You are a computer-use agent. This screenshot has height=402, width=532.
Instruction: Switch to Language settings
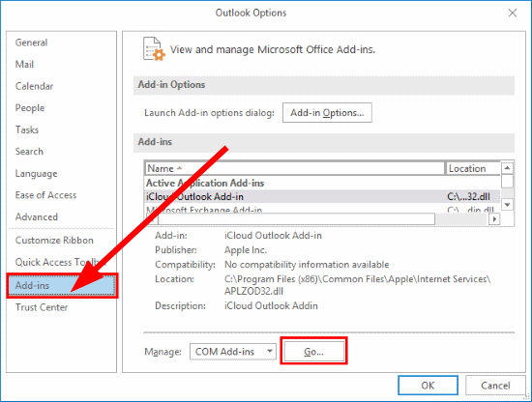click(36, 174)
